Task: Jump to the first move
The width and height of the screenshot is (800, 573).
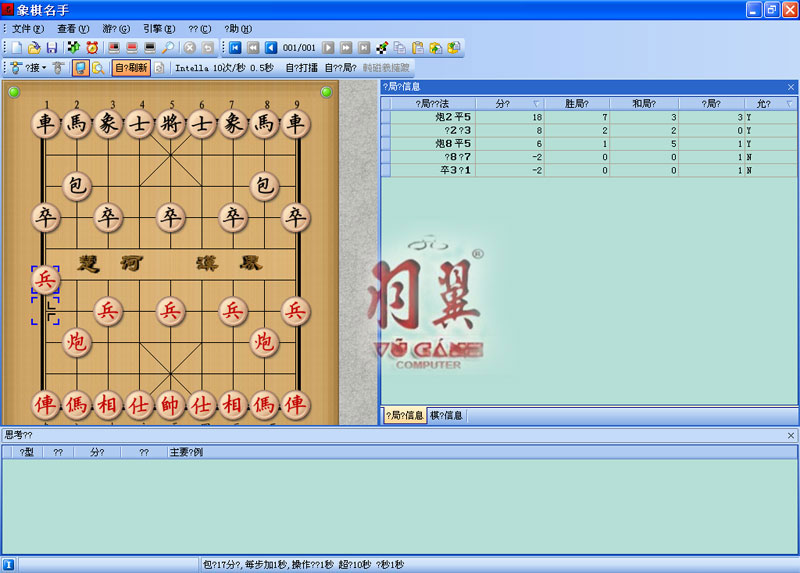Action: pos(235,48)
